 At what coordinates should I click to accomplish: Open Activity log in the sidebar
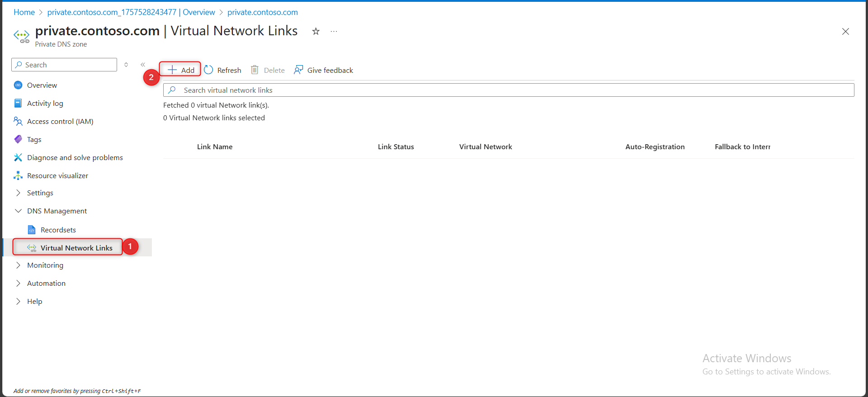(x=45, y=103)
